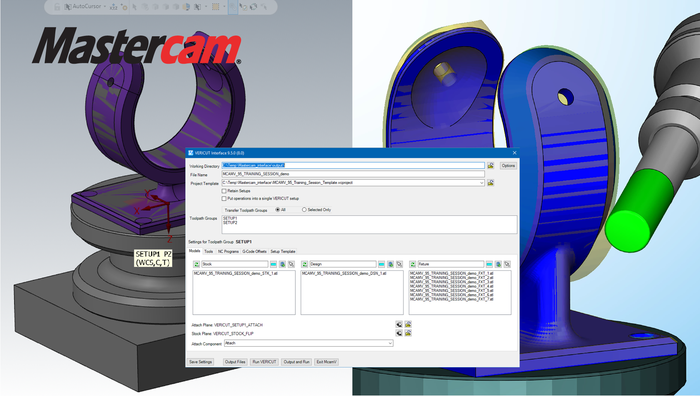
Task: Click the cyan color swatch beside the Design field
Action: click(x=382, y=264)
